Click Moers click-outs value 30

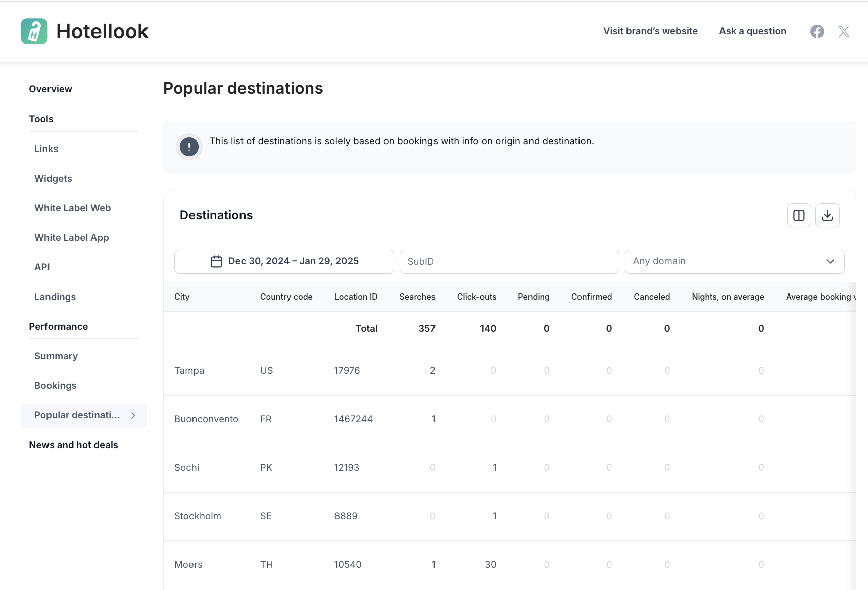coord(490,565)
